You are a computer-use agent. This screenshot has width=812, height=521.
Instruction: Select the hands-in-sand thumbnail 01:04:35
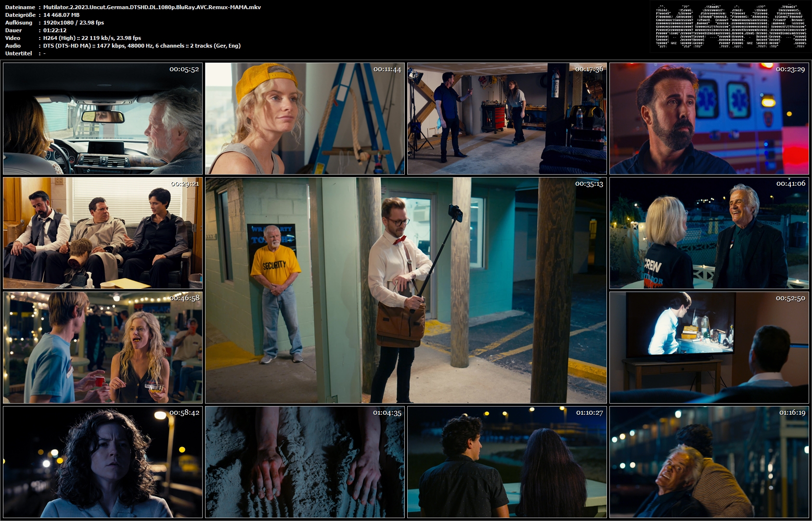[305, 462]
